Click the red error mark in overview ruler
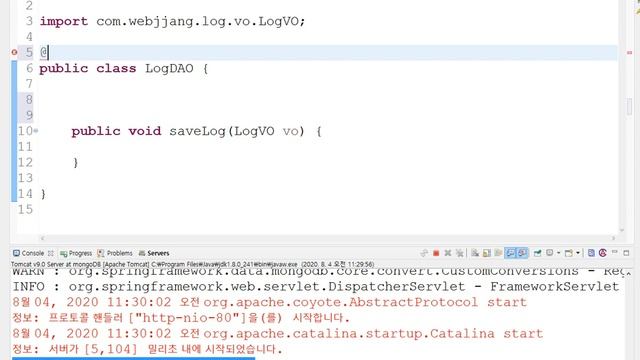The width and height of the screenshot is (640, 360). click(x=629, y=52)
